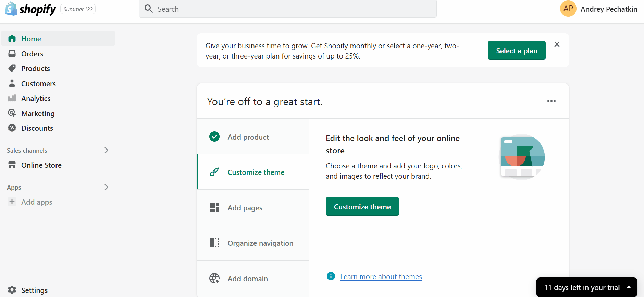This screenshot has width=644, height=297.
Task: Click the search magnifier icon
Action: point(149,9)
